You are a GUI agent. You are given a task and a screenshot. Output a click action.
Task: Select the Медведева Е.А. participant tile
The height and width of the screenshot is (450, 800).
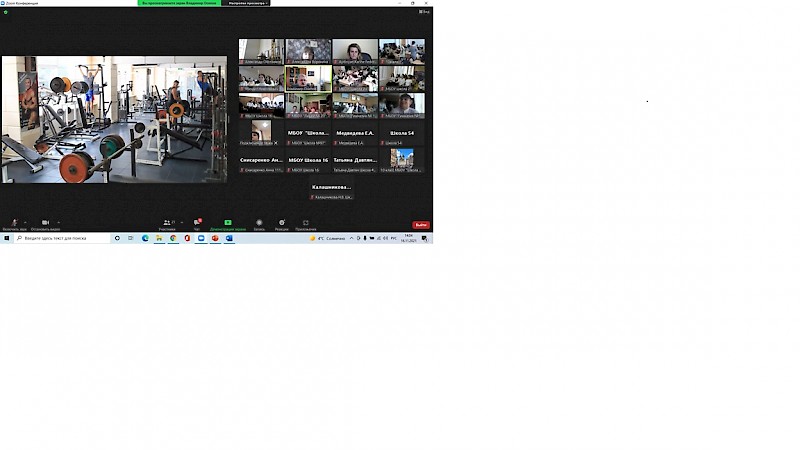coord(355,135)
